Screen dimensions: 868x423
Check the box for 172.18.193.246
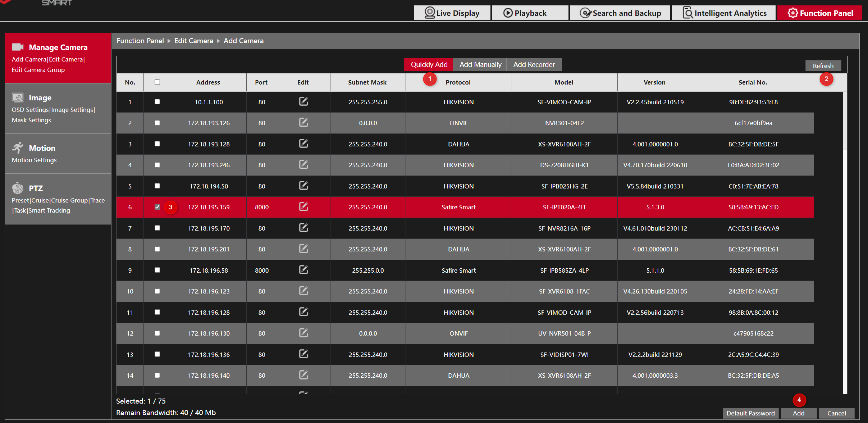(x=157, y=165)
